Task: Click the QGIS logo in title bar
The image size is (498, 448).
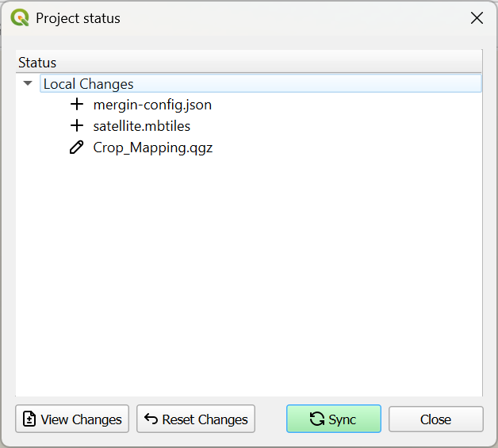Action: 21,17
